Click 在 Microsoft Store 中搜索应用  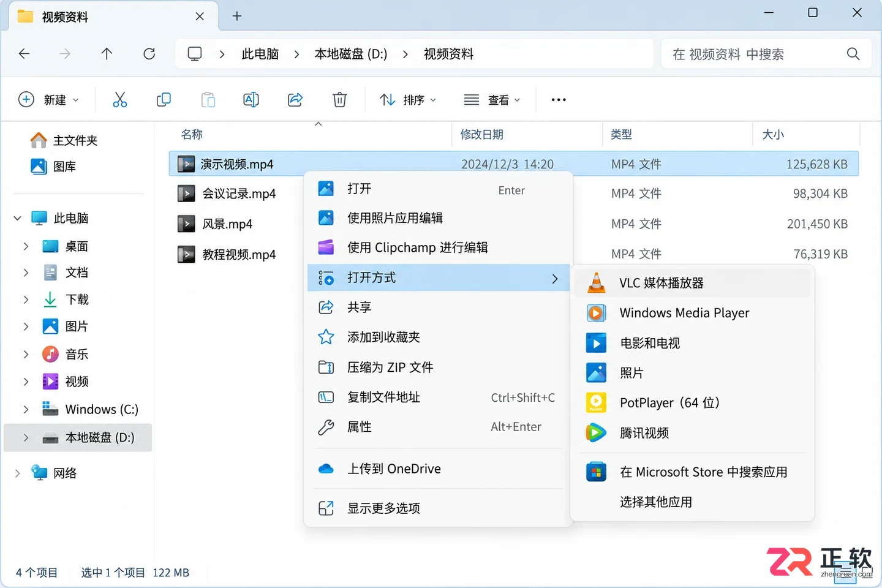pos(692,472)
